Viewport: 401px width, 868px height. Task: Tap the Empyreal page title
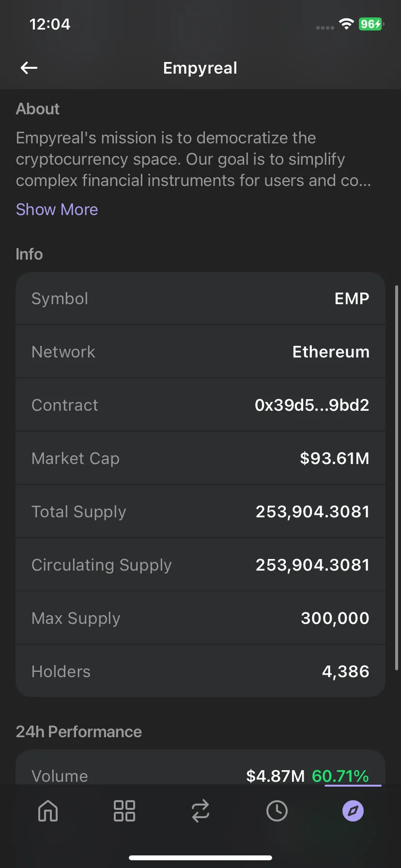point(200,68)
